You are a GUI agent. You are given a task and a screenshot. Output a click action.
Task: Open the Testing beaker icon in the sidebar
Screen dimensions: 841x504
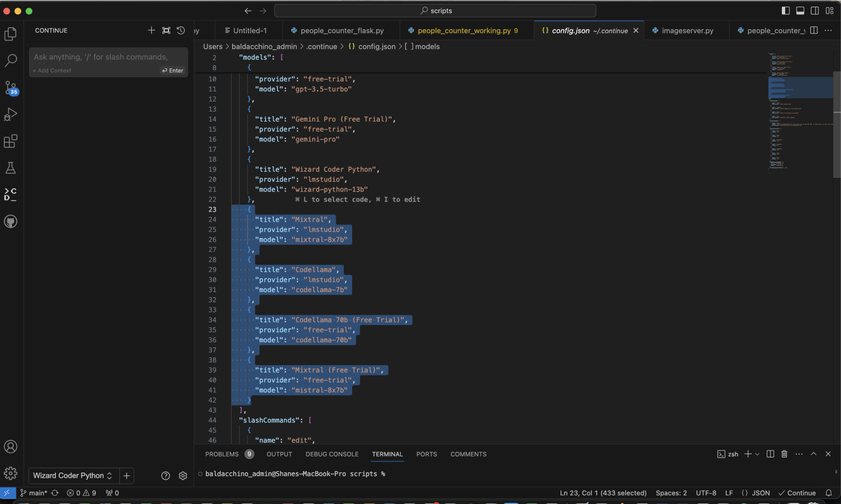11,167
